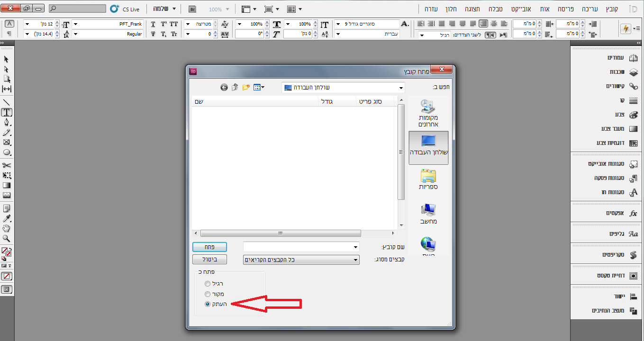Select the Line tool
This screenshot has height=341, width=644.
[7, 102]
